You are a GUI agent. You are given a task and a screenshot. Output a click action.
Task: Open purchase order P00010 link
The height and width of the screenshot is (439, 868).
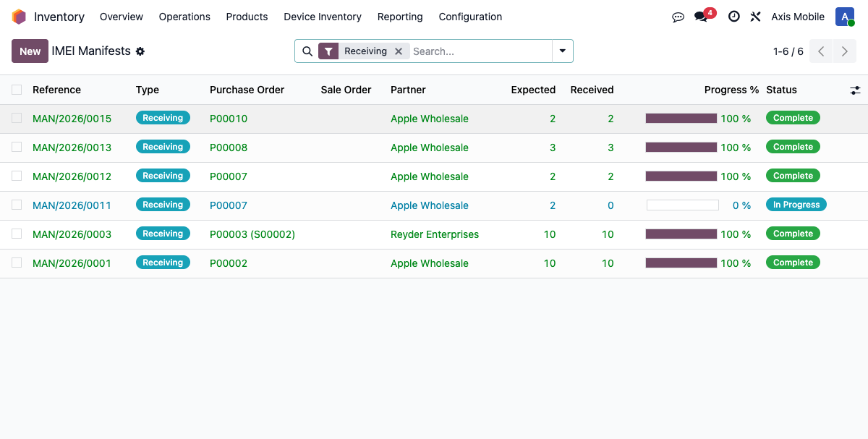click(x=229, y=118)
